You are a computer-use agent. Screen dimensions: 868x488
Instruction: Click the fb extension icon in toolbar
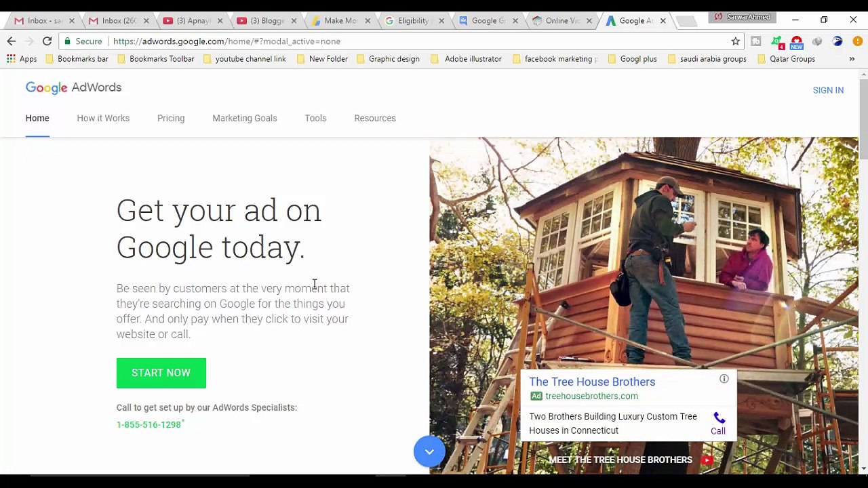click(x=756, y=41)
